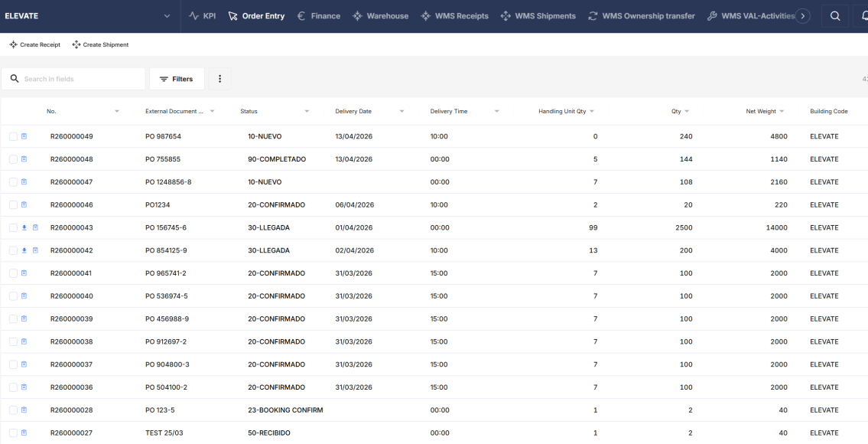
Task: Open the global search magnifier icon
Action: (x=835, y=15)
